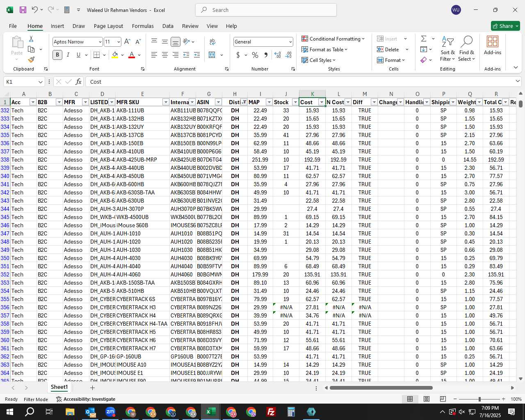Open the File menu
Image resolution: width=525 pixels, height=420 pixels.
13,26
